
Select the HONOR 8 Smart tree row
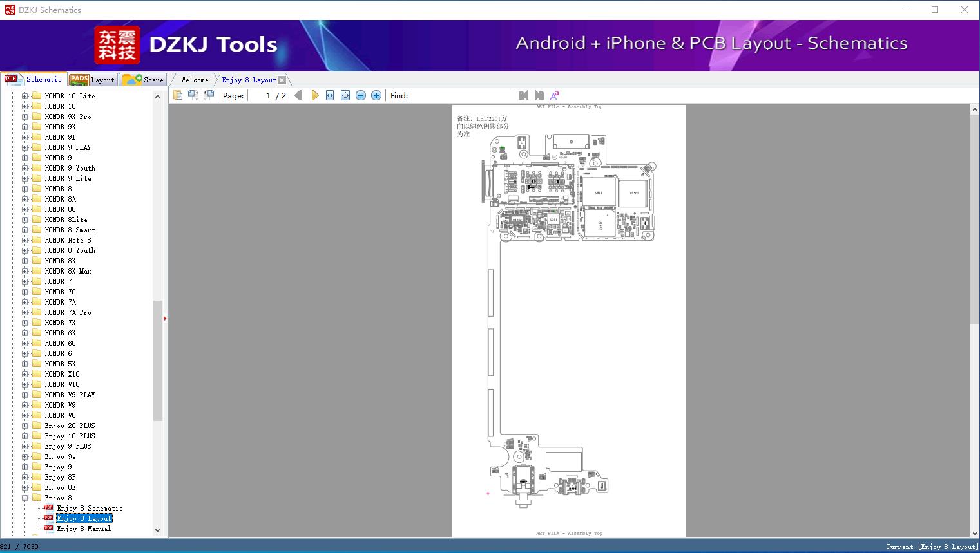(x=70, y=230)
